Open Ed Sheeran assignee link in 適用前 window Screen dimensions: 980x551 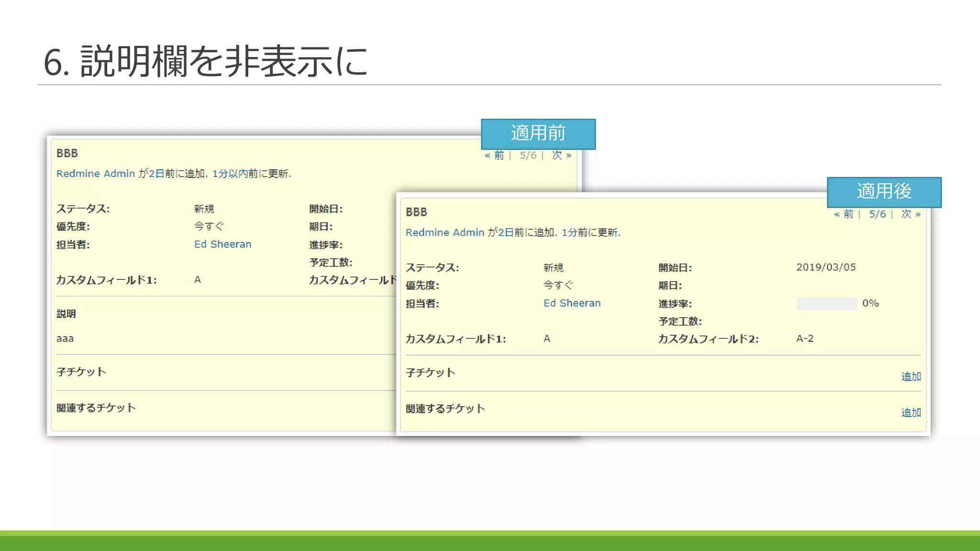223,244
